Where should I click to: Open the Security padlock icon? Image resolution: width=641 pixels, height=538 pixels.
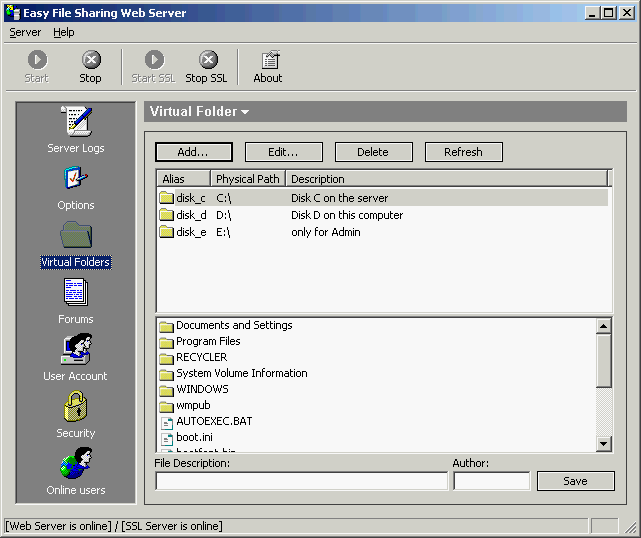76,406
